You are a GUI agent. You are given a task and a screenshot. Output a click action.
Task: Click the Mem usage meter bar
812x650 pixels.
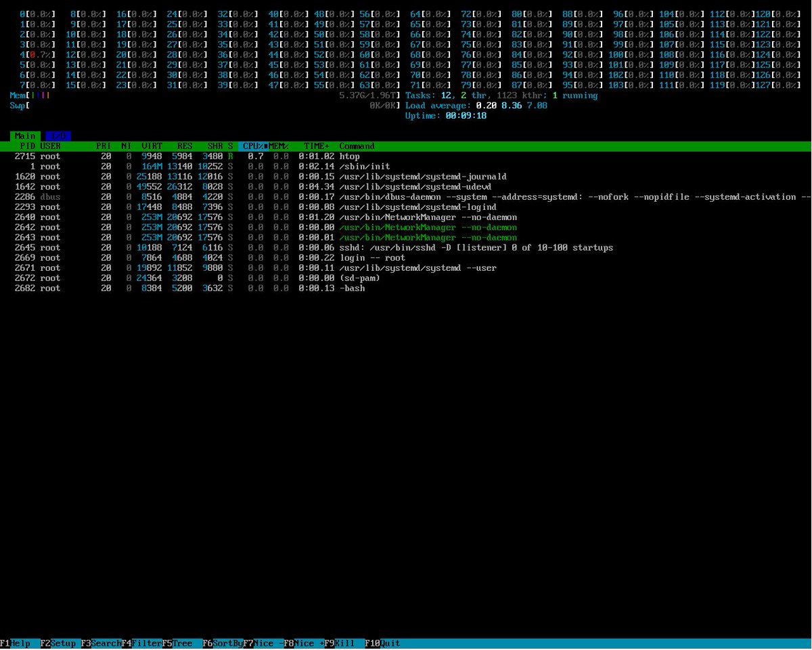pos(206,95)
